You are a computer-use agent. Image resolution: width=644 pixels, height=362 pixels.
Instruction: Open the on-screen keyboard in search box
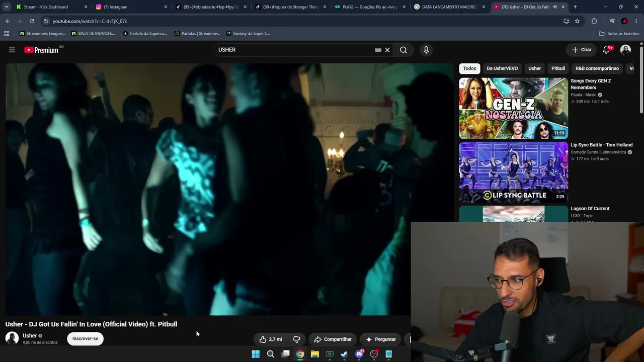pyautogui.click(x=378, y=50)
